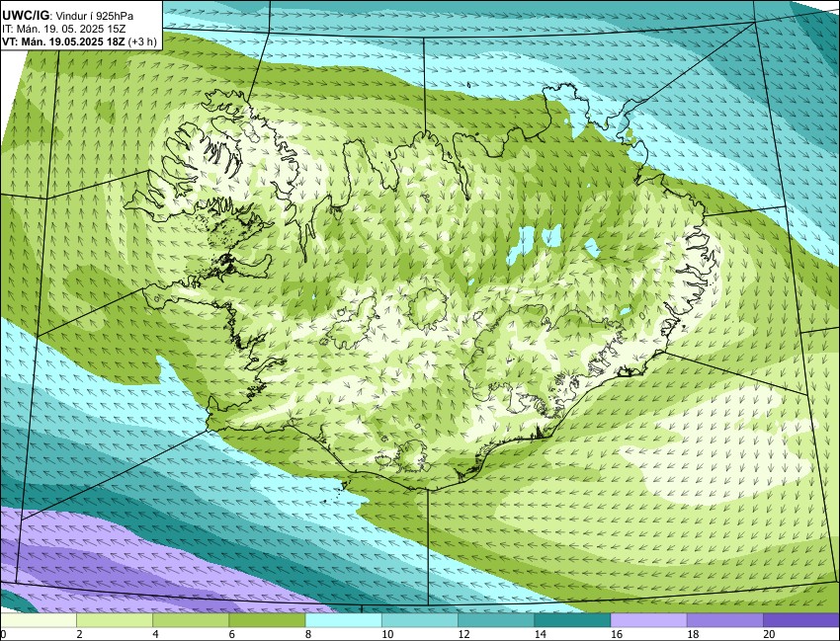Click the light green 2–4 legend swatch
The image size is (840, 641).
[x=115, y=620]
